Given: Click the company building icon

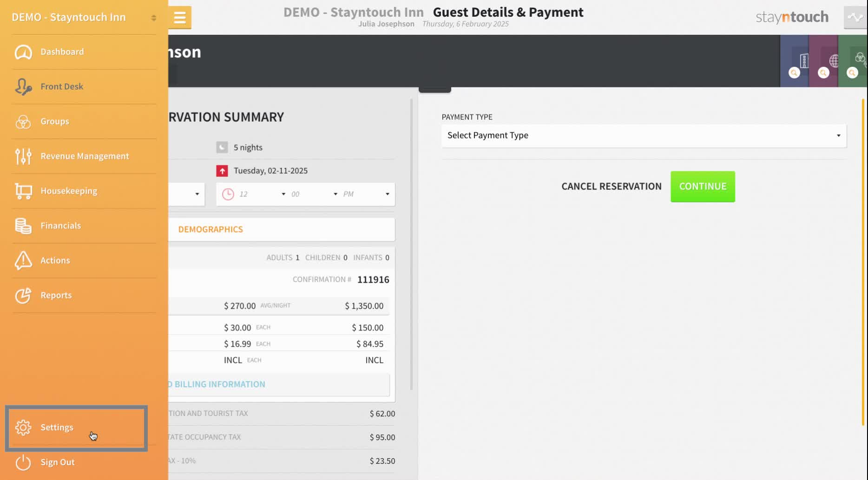Looking at the screenshot, I should pos(803,60).
